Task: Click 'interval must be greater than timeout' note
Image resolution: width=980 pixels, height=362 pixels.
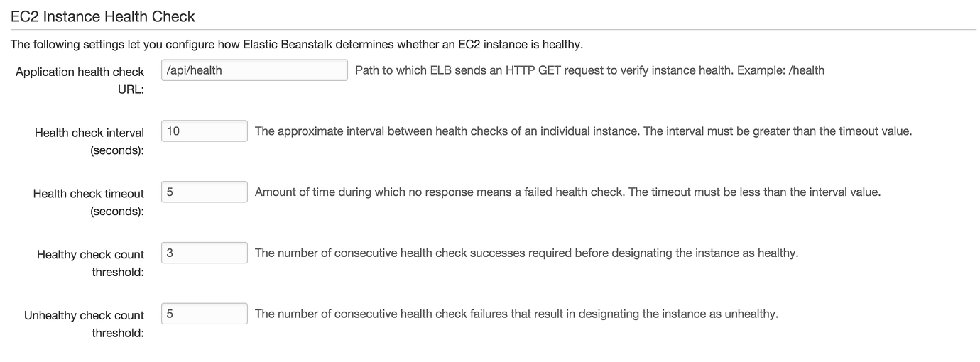Action: [778, 131]
